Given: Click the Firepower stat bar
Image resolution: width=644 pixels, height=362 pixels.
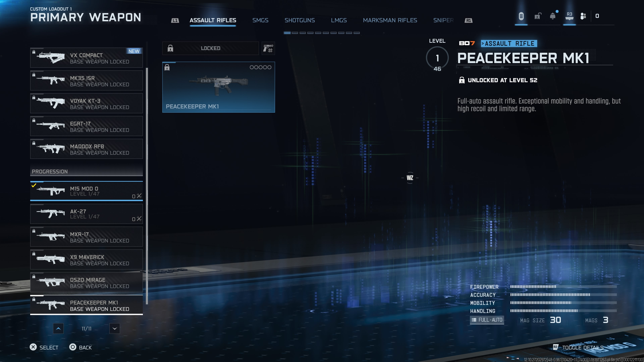Looking at the screenshot, I should tap(563, 287).
